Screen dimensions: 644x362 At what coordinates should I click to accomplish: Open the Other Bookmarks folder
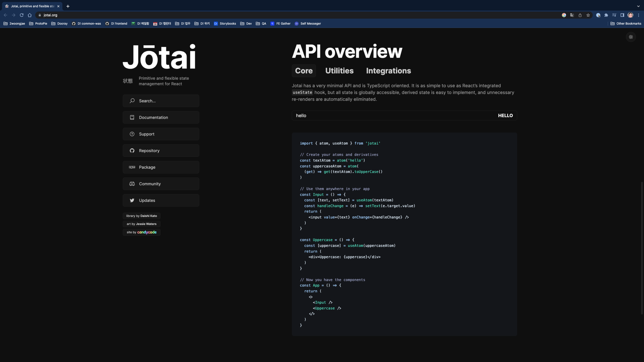click(x=626, y=24)
